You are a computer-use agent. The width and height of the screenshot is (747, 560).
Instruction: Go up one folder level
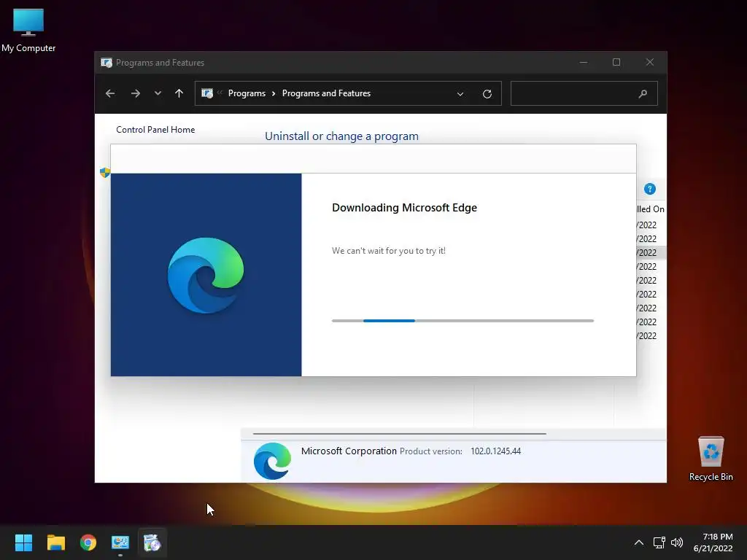tap(179, 93)
